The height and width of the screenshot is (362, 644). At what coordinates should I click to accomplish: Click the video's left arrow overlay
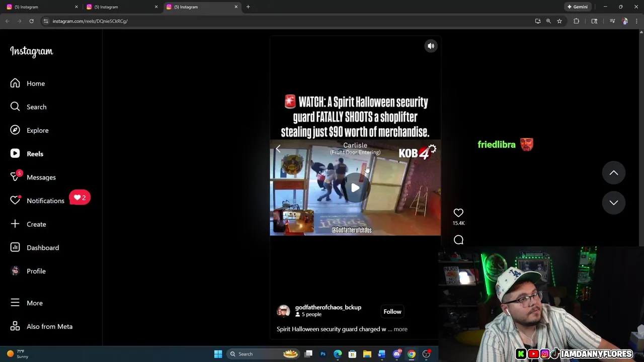tap(278, 149)
